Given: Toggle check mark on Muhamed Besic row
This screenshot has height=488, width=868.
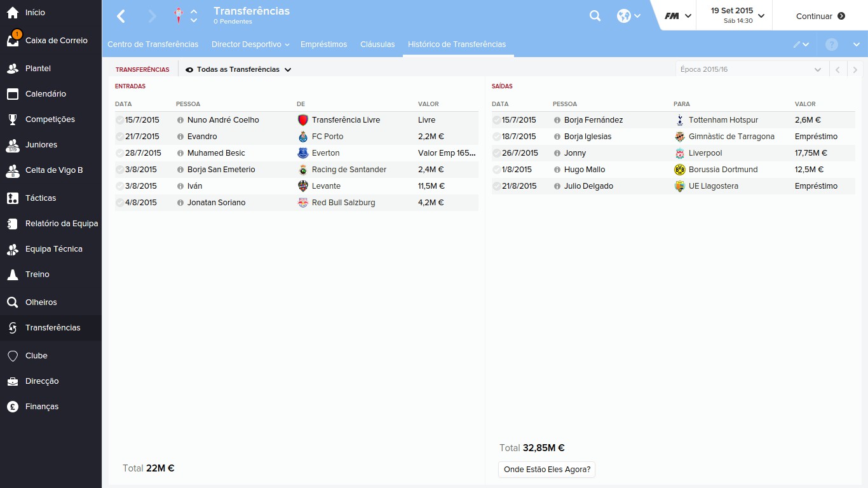Looking at the screenshot, I should [x=119, y=153].
